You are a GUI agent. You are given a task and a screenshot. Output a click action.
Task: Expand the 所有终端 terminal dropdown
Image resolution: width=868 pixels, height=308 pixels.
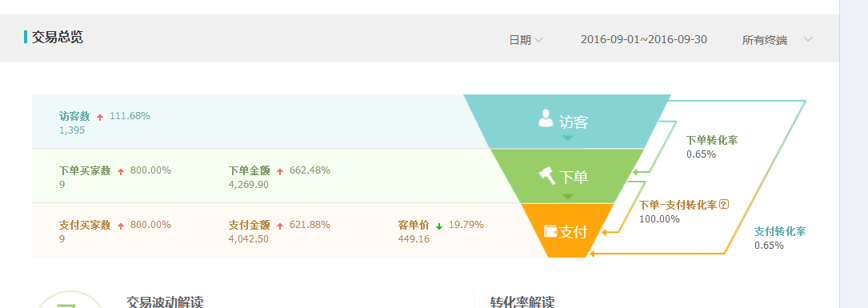778,40
